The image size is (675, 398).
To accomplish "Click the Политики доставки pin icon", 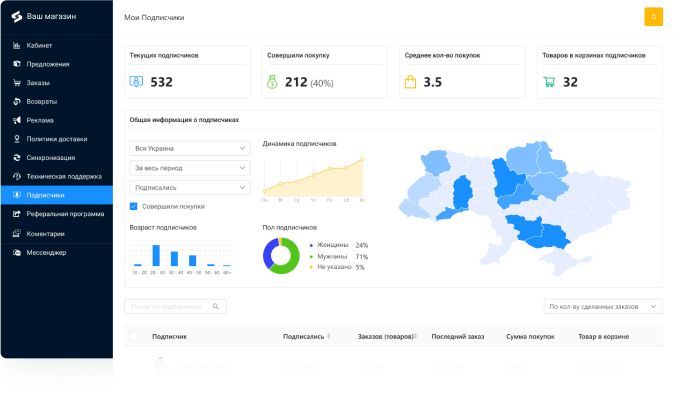I will coord(17,139).
